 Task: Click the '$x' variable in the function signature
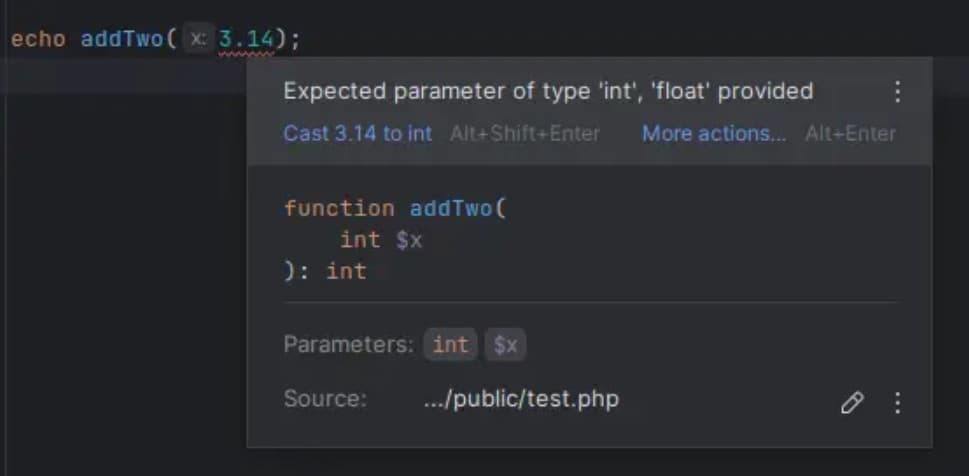(x=409, y=240)
